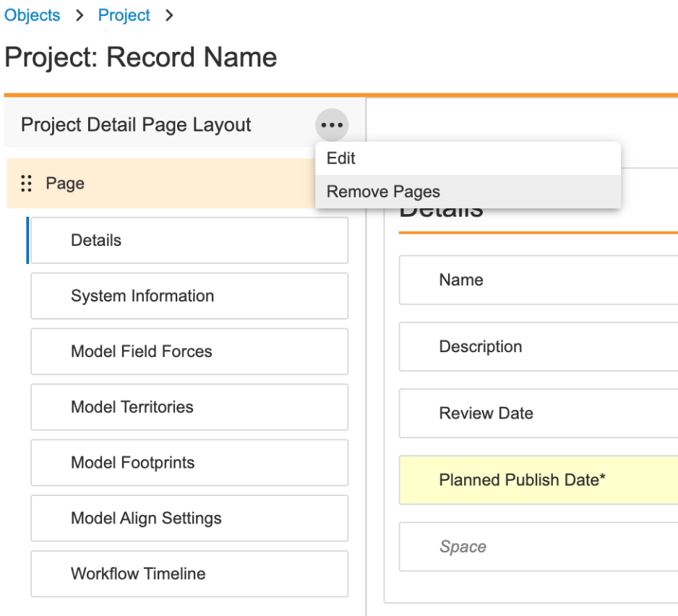Click the drag handle icon next to Page
Image resolution: width=678 pixels, height=616 pixels.
point(27,184)
